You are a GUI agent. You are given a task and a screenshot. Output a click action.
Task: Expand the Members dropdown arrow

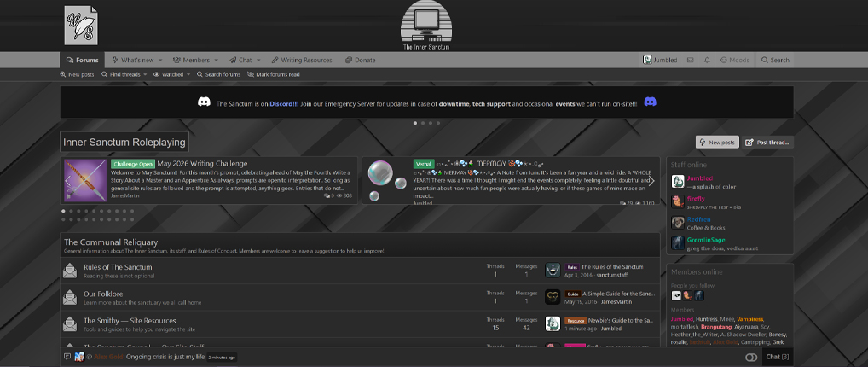[x=217, y=61]
